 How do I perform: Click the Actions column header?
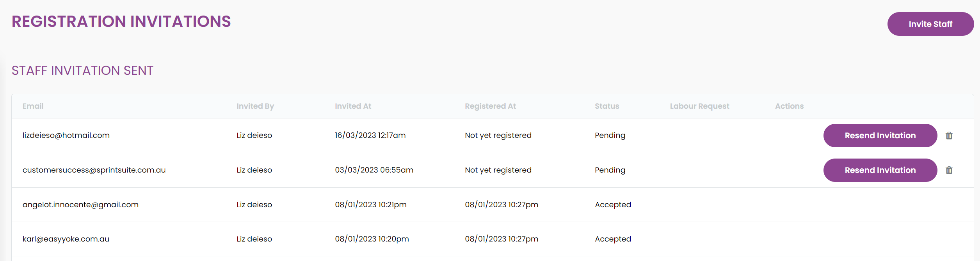click(x=789, y=106)
